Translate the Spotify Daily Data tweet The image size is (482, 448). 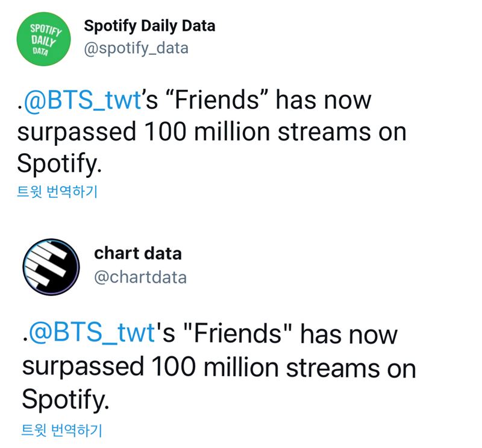coord(57,191)
